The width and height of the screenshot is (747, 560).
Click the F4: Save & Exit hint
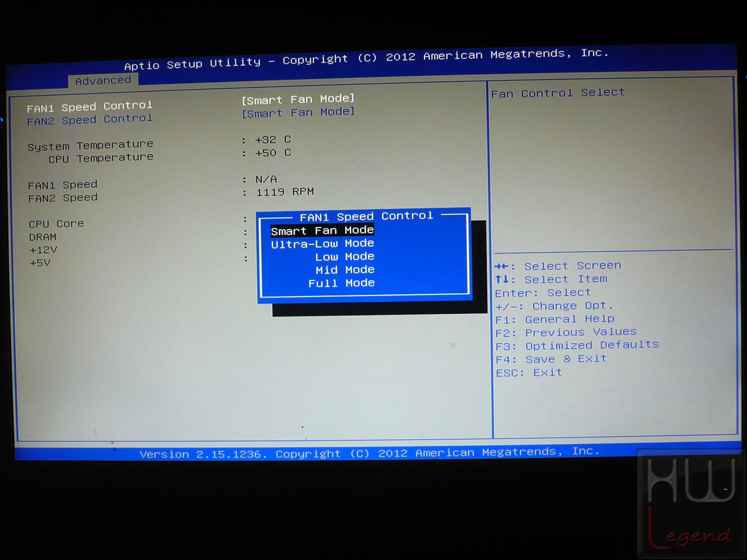(x=551, y=359)
